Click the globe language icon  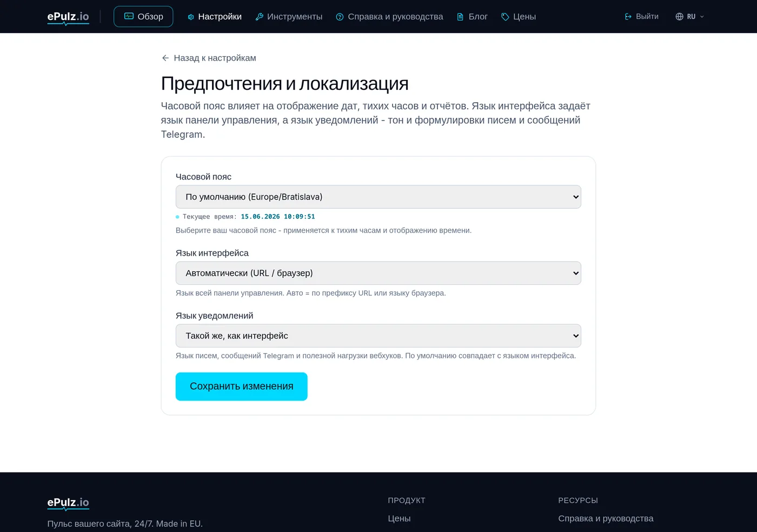[680, 17]
